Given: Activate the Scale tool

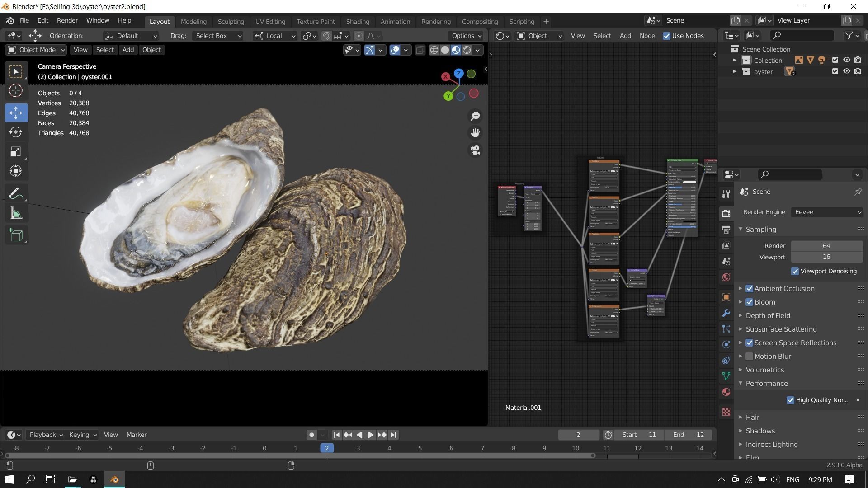Looking at the screenshot, I should click(16, 151).
